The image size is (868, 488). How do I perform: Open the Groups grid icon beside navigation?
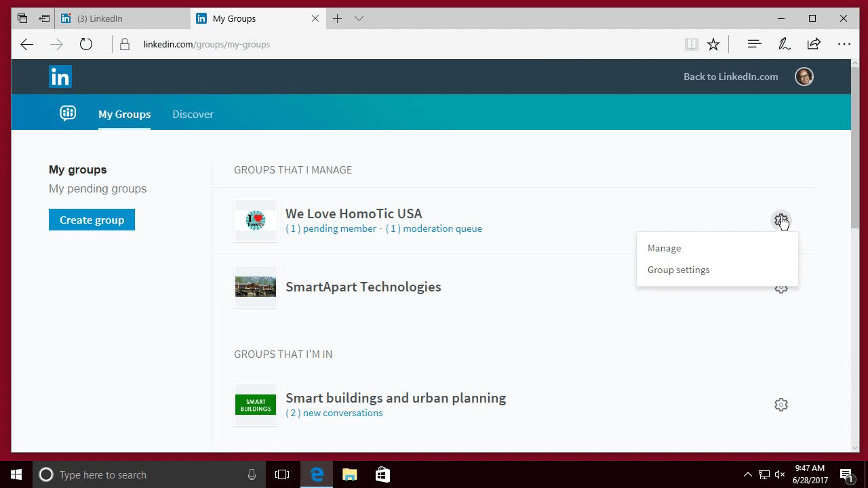pyautogui.click(x=68, y=113)
